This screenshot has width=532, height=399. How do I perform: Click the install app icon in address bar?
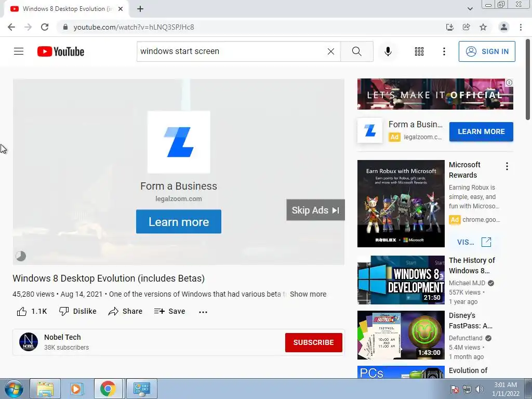(x=449, y=27)
